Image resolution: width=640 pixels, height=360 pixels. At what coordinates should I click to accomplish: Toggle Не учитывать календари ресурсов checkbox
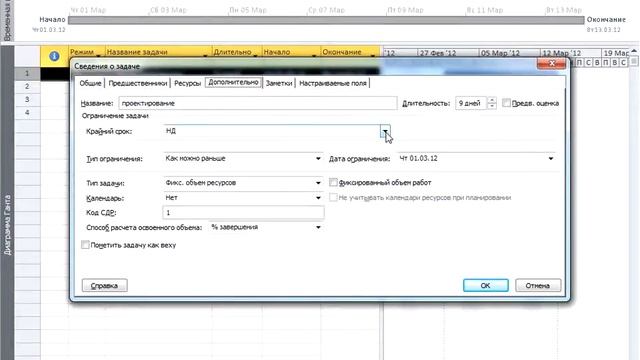(333, 198)
